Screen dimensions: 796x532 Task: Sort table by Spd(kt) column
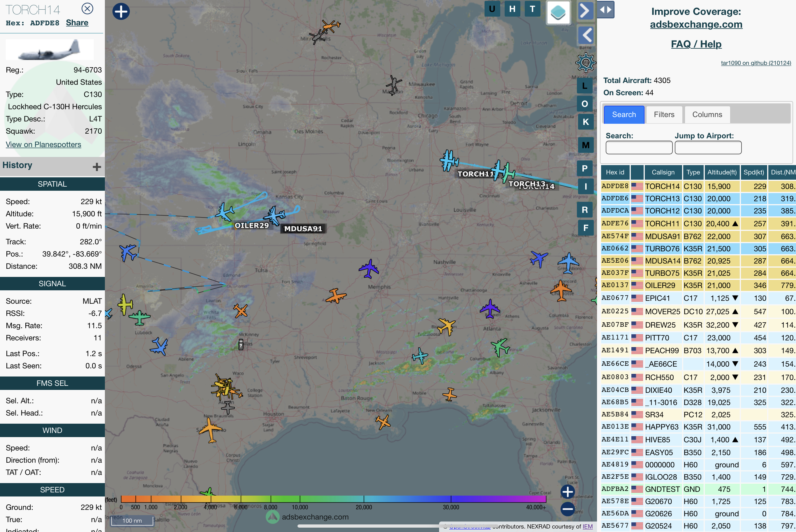753,172
